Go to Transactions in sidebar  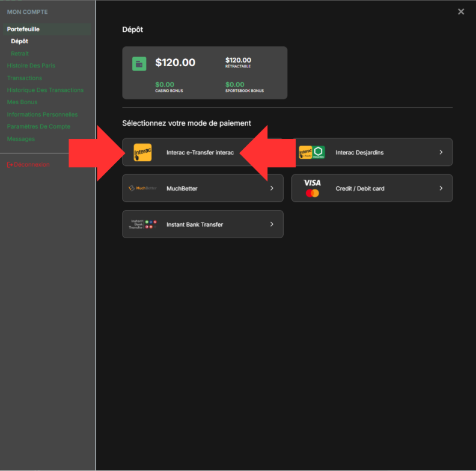point(25,78)
